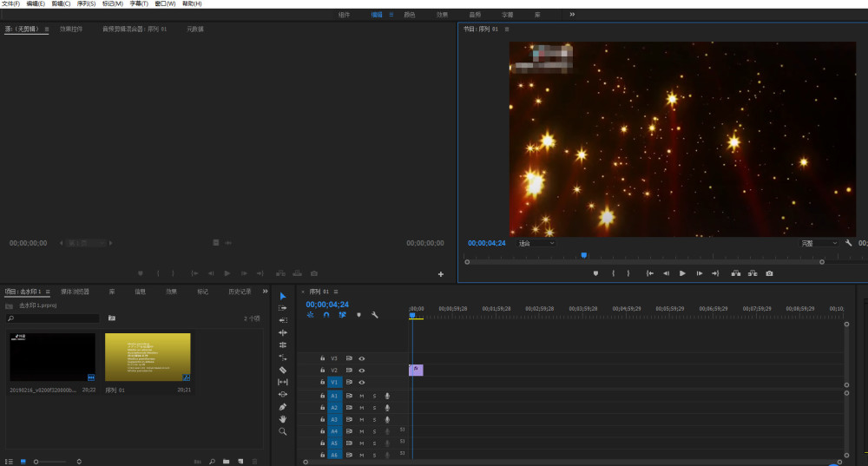Click the Program monitor playhead marker

(584, 255)
